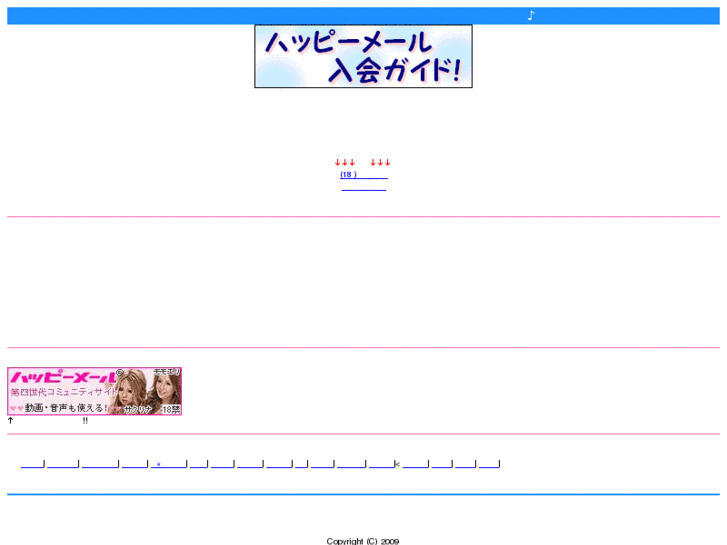Click the pink ハッピーメール 18禁 ad banner

[x=95, y=391]
